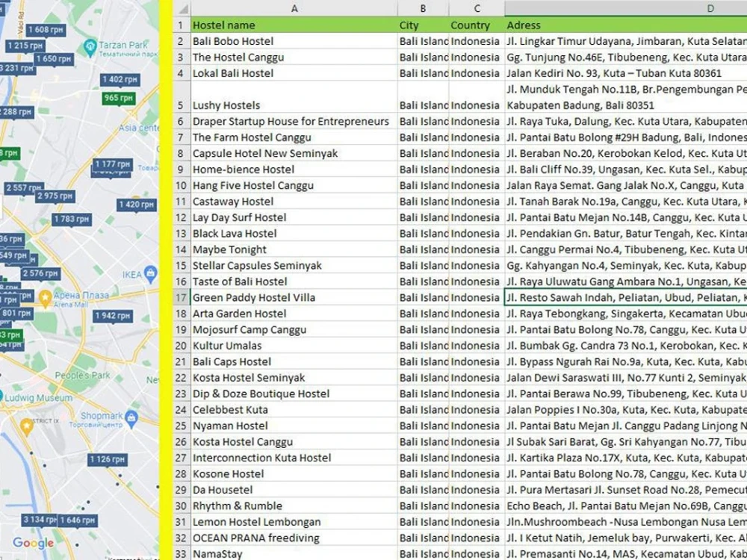The image size is (747, 560).
Task: Select cell 'Kosta Hostel Canggu'
Action: click(x=294, y=442)
